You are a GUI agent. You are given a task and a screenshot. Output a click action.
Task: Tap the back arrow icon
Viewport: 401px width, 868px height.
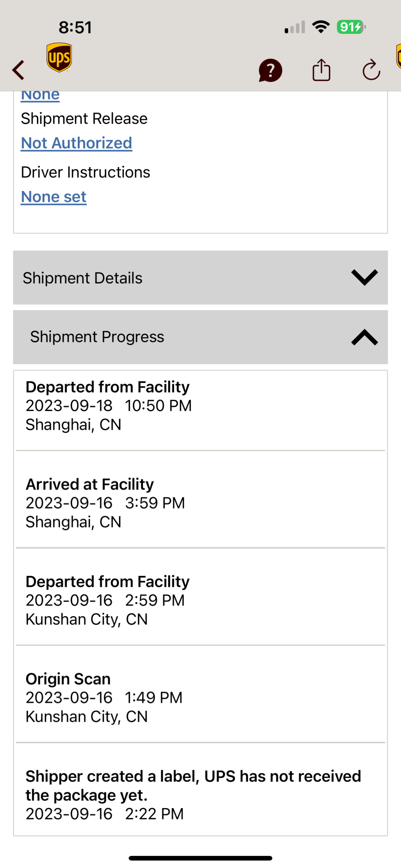coord(18,70)
